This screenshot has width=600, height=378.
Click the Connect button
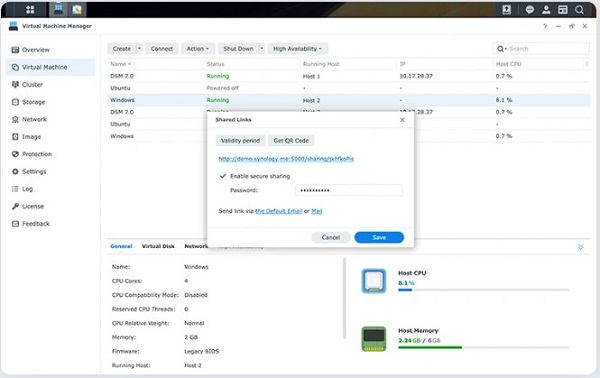[x=162, y=49]
